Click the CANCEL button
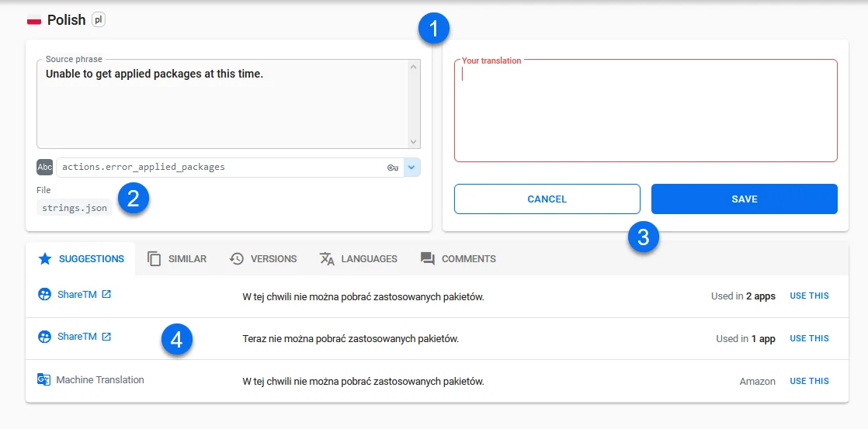Viewport: 868px width, 429px height. pos(547,199)
